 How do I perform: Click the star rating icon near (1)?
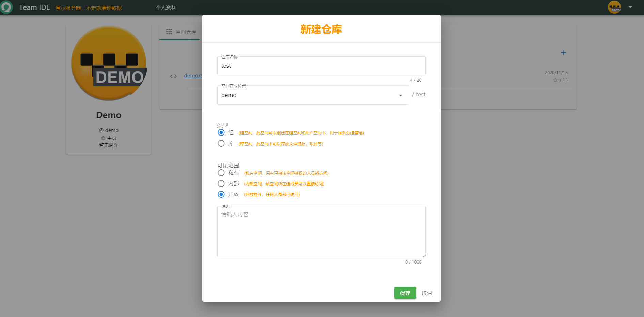(x=556, y=80)
